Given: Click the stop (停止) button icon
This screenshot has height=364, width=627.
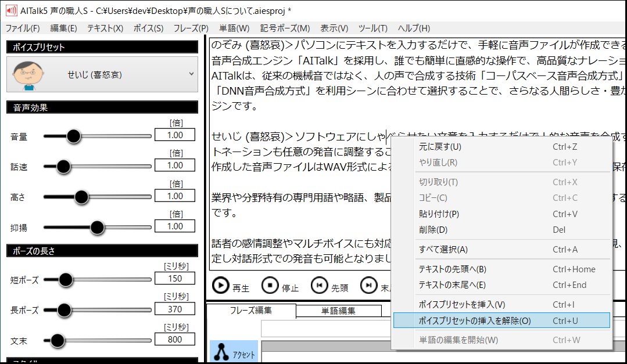Looking at the screenshot, I should 270,285.
